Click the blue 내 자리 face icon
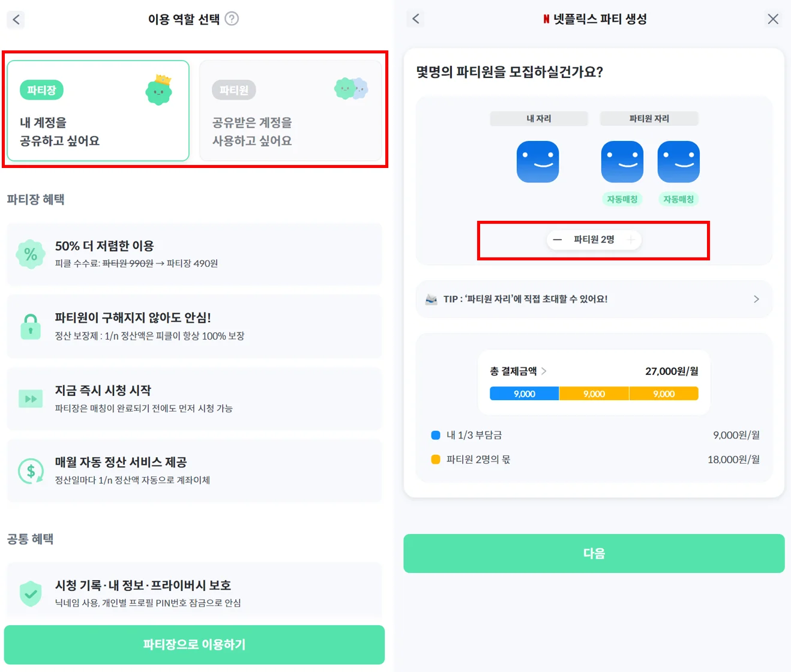Viewport: 791px width, 672px height. click(538, 161)
